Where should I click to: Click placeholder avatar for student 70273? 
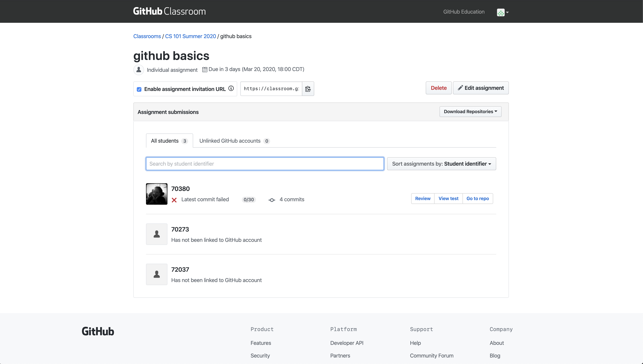157,234
